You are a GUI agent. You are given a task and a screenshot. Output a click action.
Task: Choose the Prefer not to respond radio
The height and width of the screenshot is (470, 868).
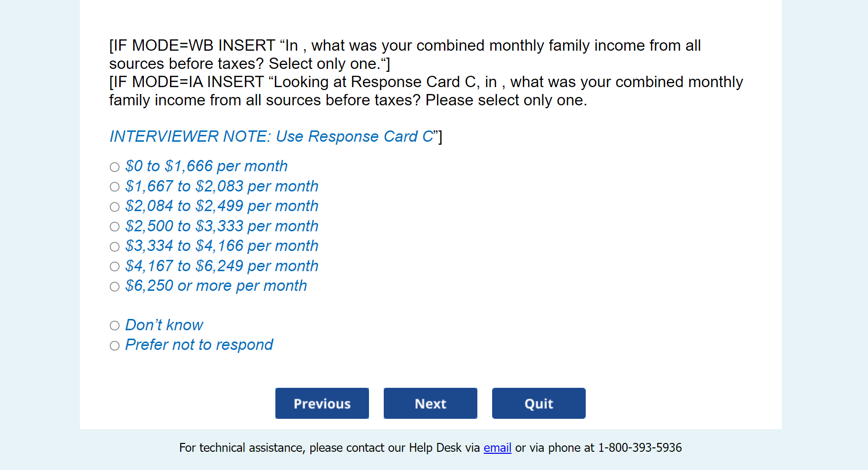[x=115, y=346]
